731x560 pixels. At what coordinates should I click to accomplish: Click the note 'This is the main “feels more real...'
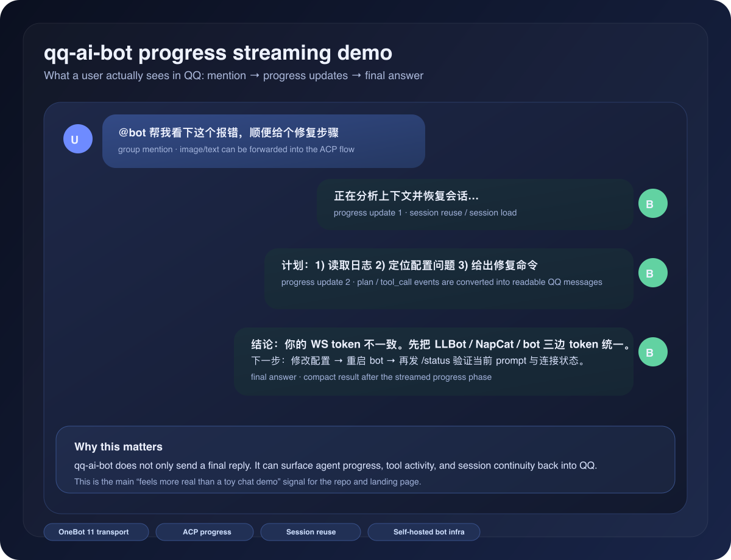[247, 481]
